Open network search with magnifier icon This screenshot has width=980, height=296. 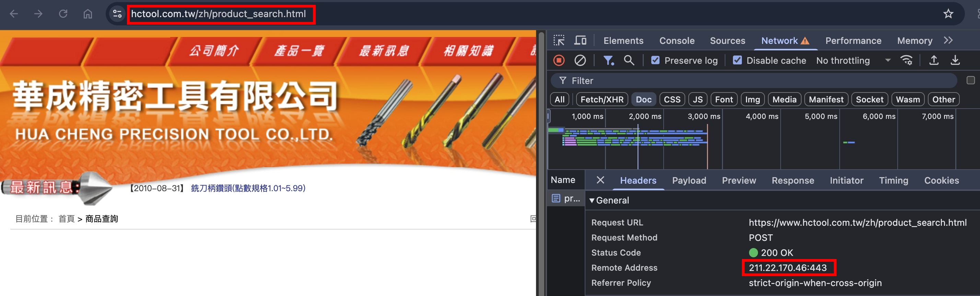pyautogui.click(x=629, y=60)
